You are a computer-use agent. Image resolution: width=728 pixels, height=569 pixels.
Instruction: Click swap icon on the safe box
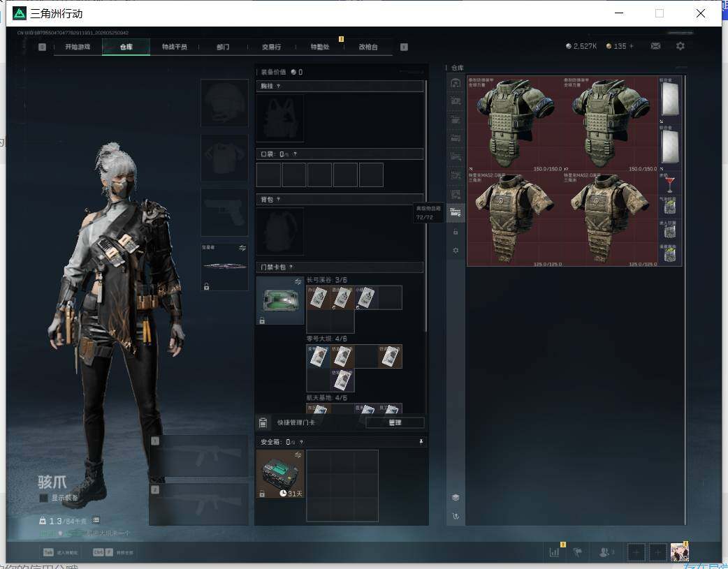coord(298,455)
